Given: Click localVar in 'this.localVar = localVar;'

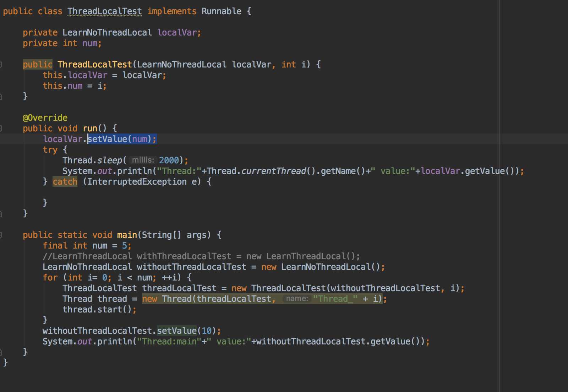Looking at the screenshot, I should 88,75.
